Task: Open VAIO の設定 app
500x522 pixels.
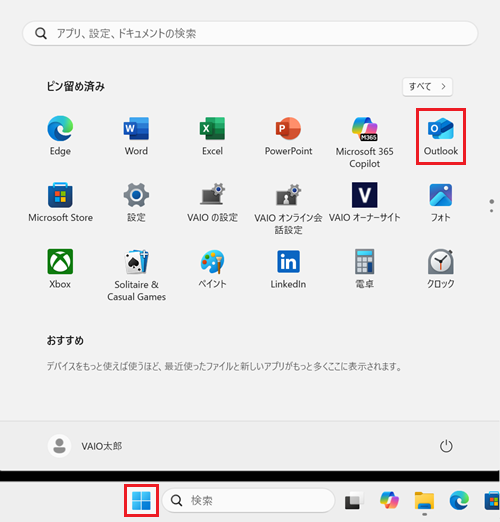Action: click(212, 203)
